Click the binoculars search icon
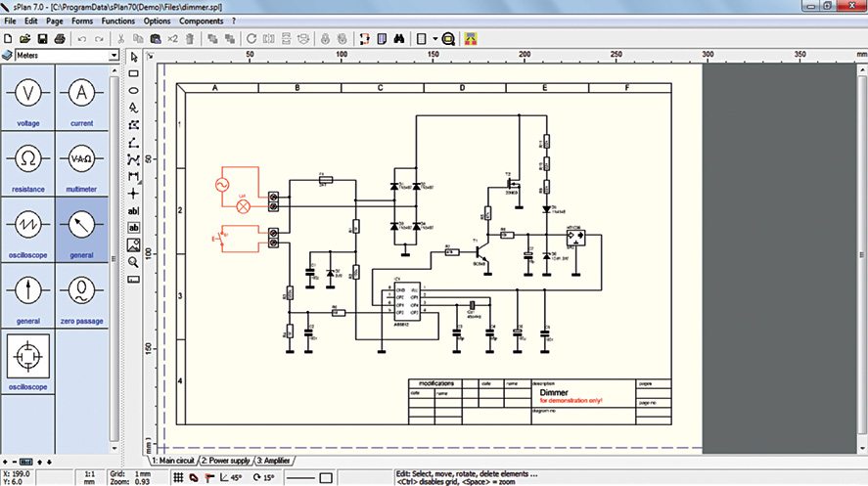Image resolution: width=868 pixels, height=486 pixels. pos(399,39)
